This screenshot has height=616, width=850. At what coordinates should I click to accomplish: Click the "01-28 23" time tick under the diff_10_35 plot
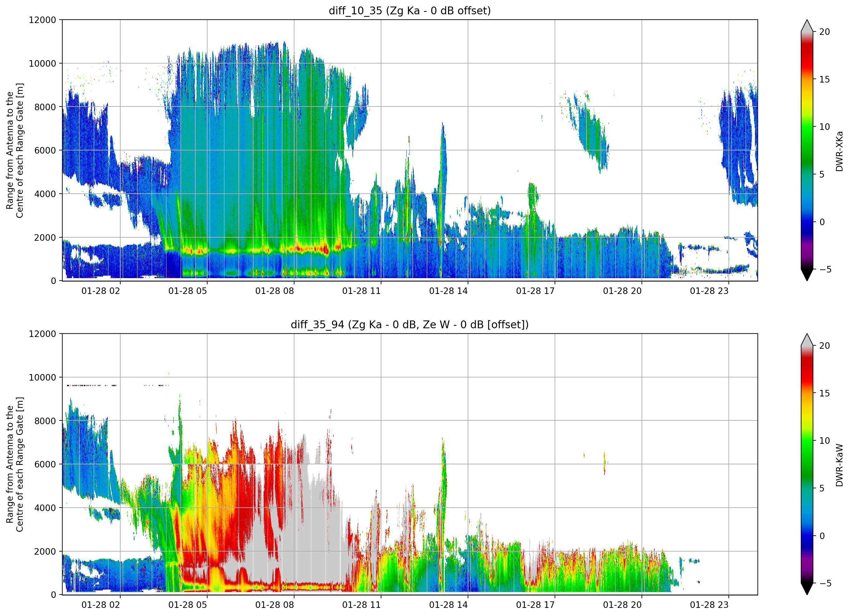709,291
